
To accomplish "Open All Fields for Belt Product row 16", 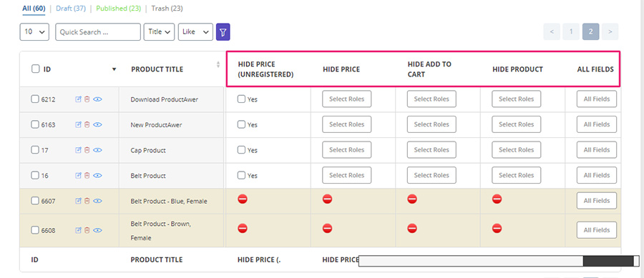I will (x=597, y=175).
